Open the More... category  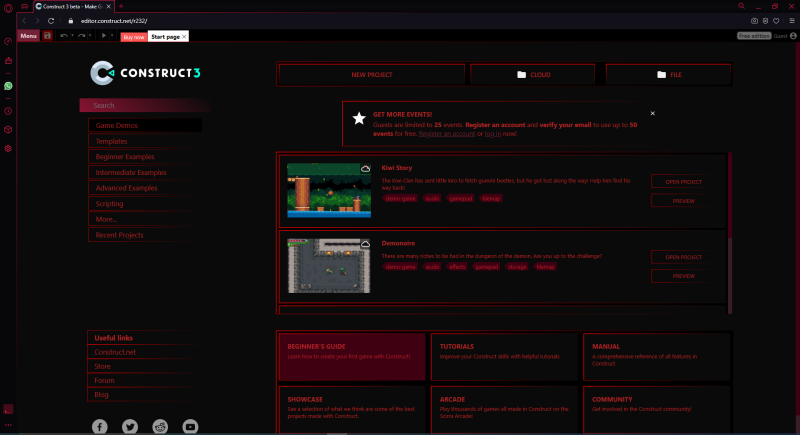point(145,219)
